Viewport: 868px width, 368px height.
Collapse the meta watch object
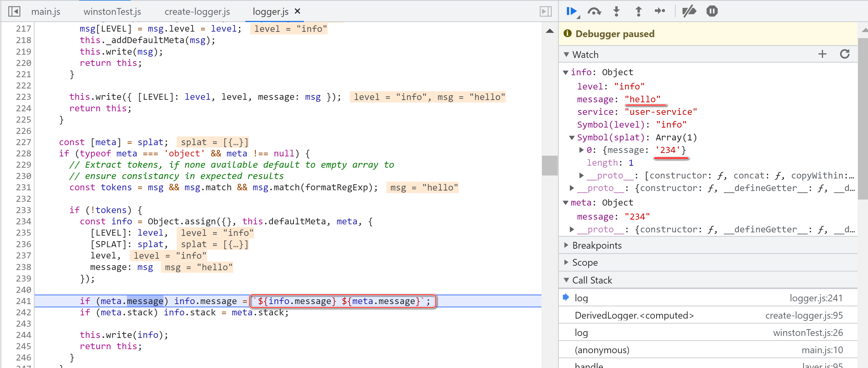coord(566,203)
